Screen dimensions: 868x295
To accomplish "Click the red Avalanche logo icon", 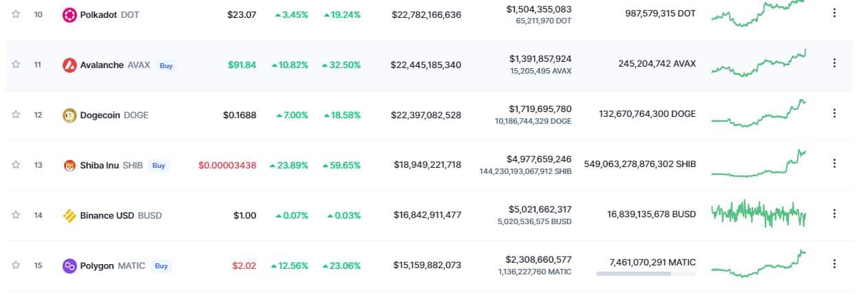I will 69,65.
